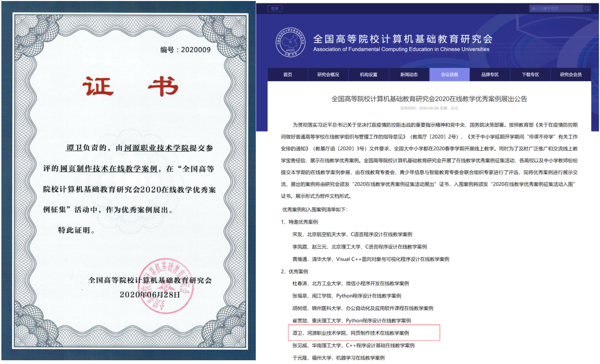Click the row 于元隆，福州大学
The image size is (600, 364).
pos(339,358)
